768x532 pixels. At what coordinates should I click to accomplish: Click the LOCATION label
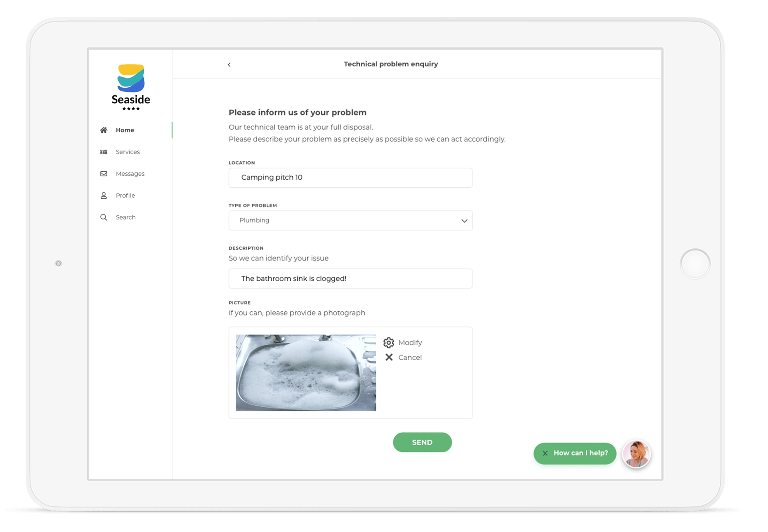(242, 163)
